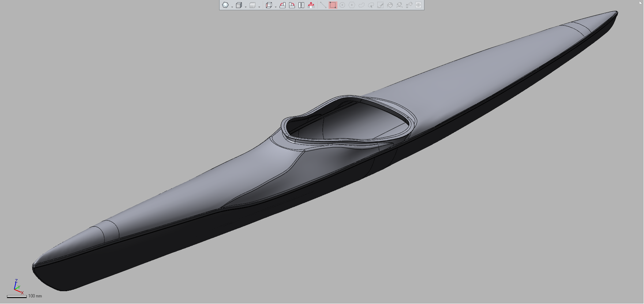Click the flip viewpoint icon
Viewport: 644px width, 304px height.
tap(302, 5)
